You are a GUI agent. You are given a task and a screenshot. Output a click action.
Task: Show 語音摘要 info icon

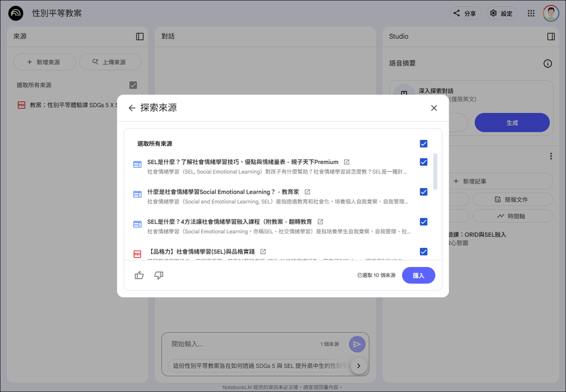click(548, 64)
